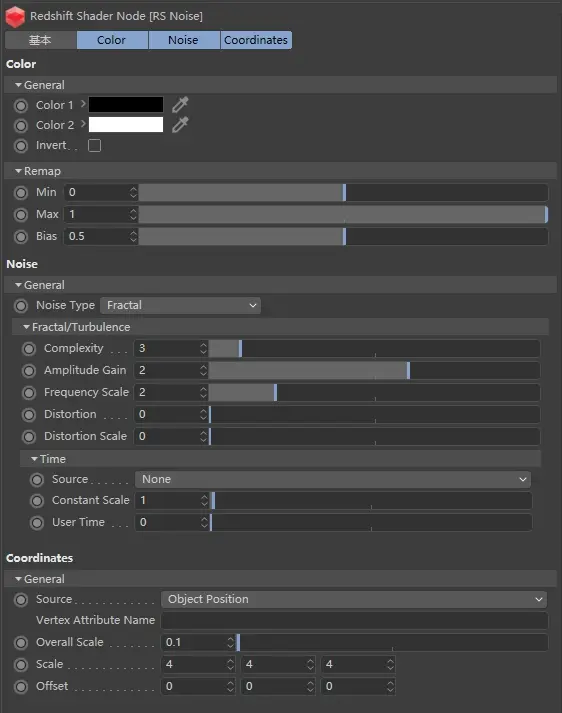Collapse the Coordinates General section
The width and height of the screenshot is (562, 713).
[18, 579]
